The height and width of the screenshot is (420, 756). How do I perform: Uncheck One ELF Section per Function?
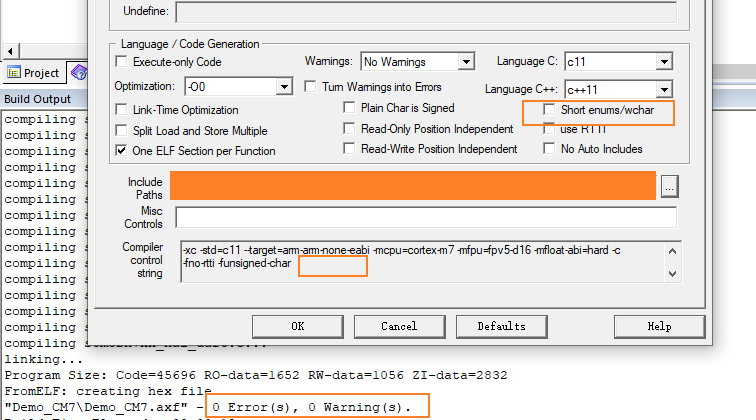[122, 151]
